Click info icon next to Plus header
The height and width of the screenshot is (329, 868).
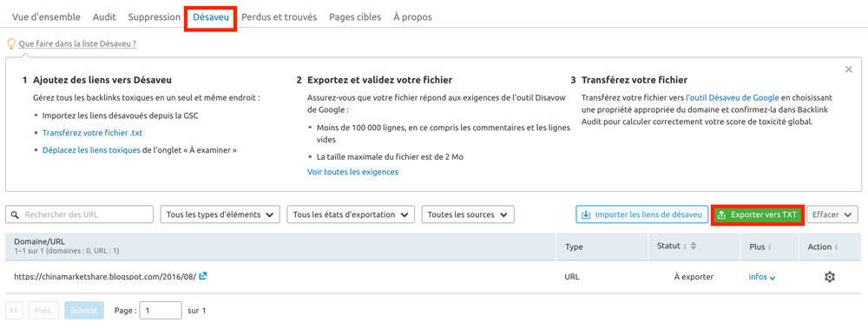click(x=771, y=247)
